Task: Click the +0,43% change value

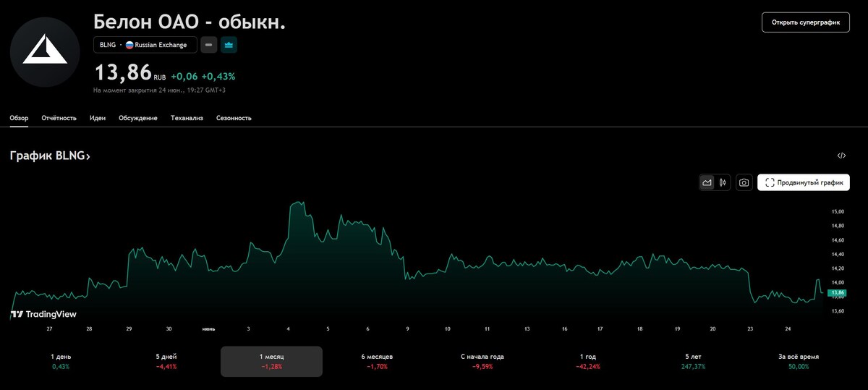Action: click(218, 76)
